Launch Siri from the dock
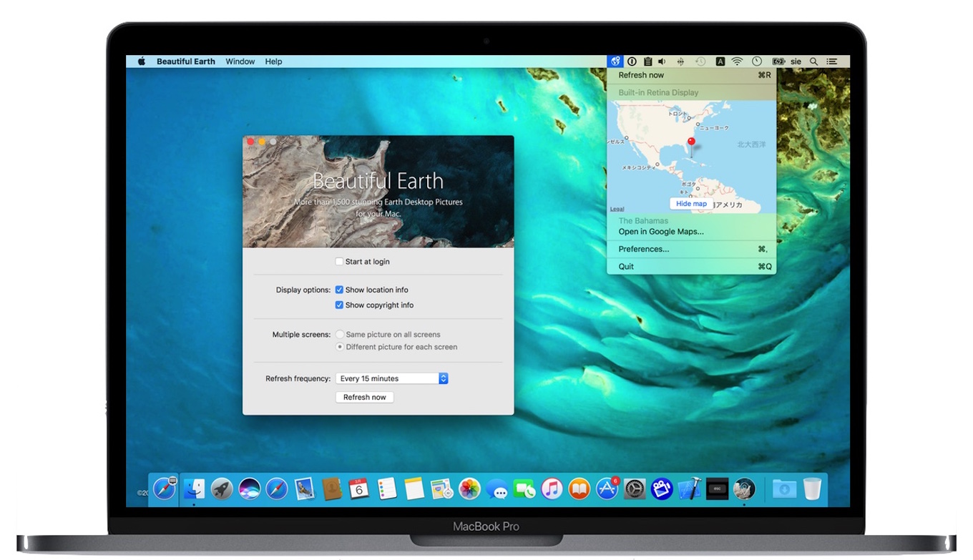This screenshot has width=973, height=560. tap(250, 489)
